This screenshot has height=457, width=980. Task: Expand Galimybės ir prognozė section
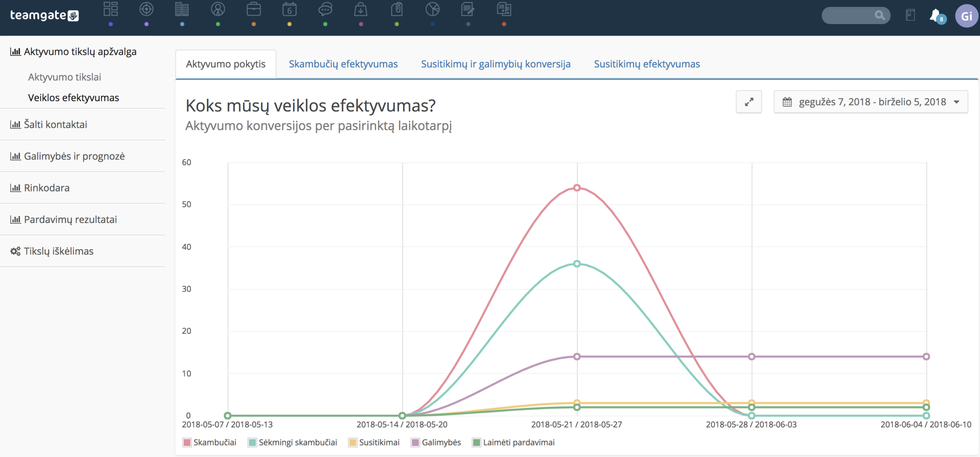click(67, 156)
